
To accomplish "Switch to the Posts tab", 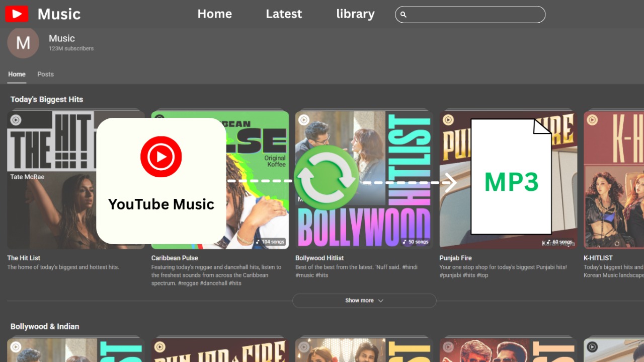I will click(45, 74).
